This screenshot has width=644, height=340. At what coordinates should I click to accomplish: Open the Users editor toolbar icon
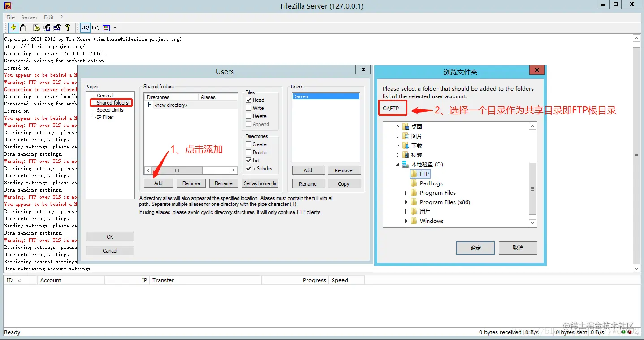pyautogui.click(x=47, y=28)
